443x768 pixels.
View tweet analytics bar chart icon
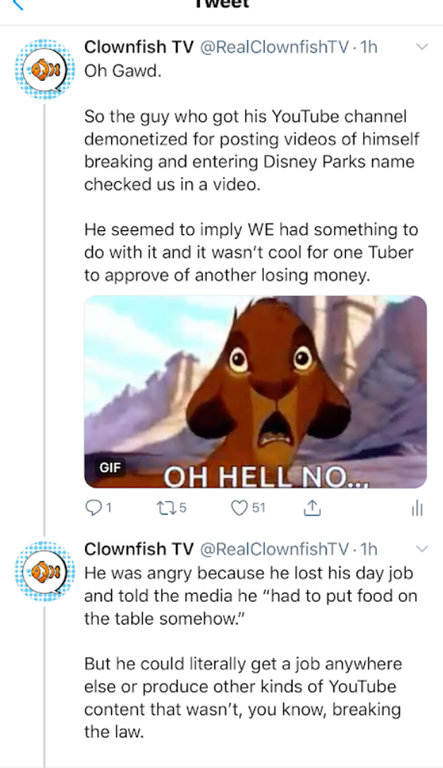[x=417, y=509]
